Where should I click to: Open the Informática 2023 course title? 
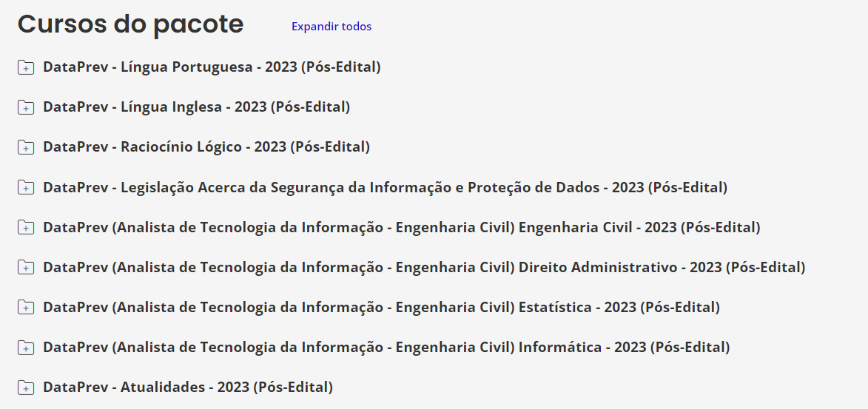tap(386, 348)
